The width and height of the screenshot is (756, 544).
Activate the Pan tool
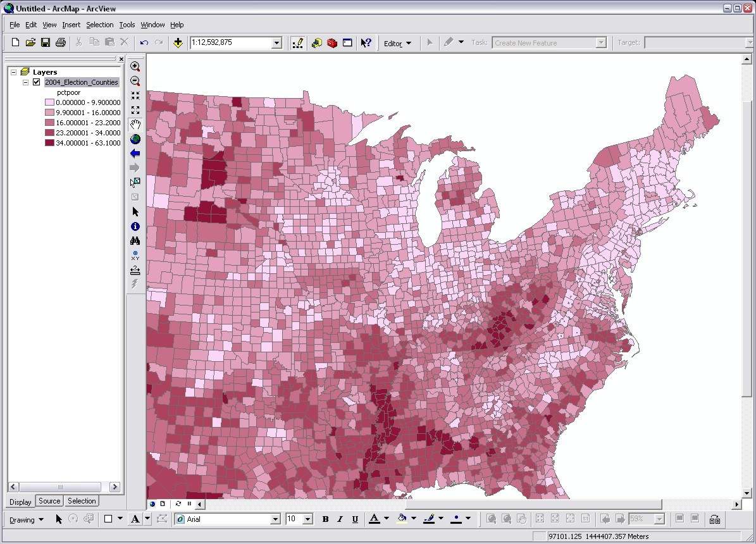point(135,124)
